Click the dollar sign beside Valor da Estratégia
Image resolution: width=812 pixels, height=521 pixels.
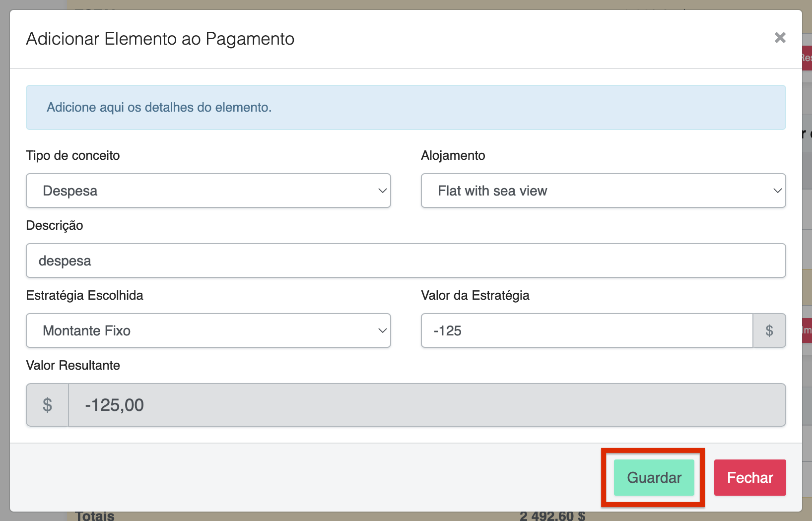pos(769,330)
